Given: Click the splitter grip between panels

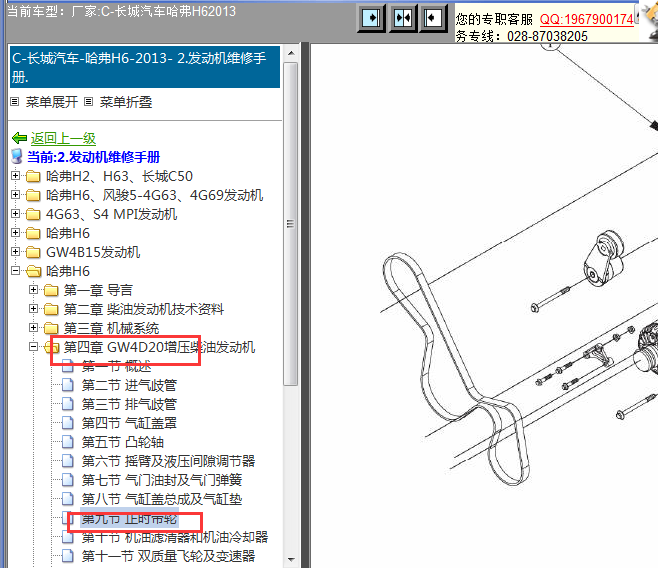Looking at the screenshot, I should [305, 305].
